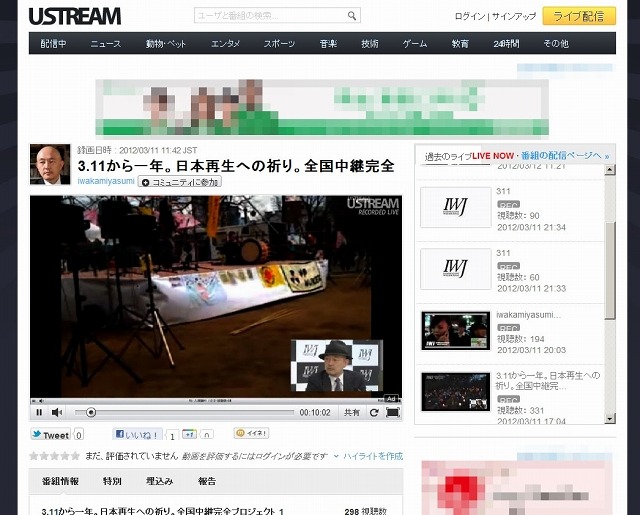Click the search magnifier icon
This screenshot has height=515, width=640.
(352, 16)
